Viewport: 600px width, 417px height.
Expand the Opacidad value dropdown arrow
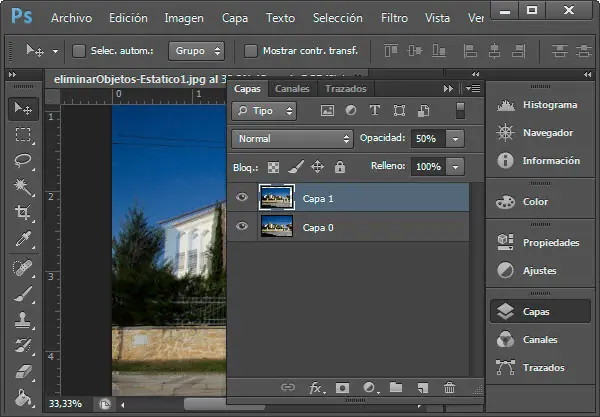456,138
